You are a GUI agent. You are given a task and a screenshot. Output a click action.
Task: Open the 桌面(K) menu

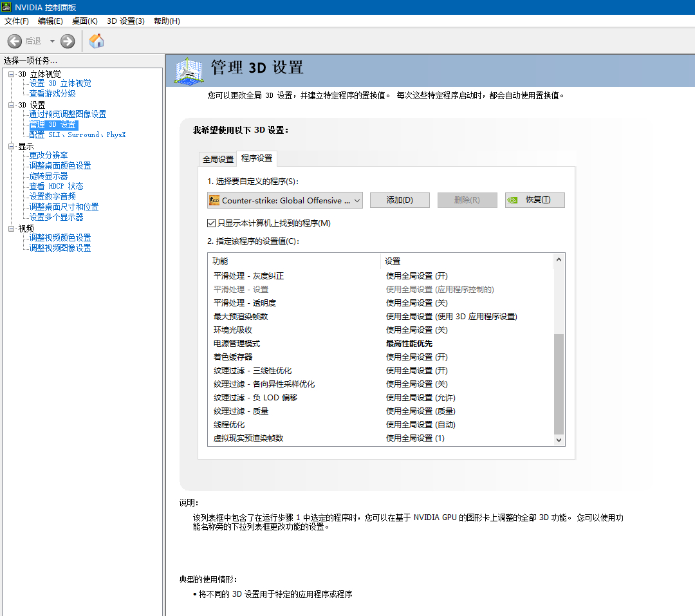click(85, 21)
